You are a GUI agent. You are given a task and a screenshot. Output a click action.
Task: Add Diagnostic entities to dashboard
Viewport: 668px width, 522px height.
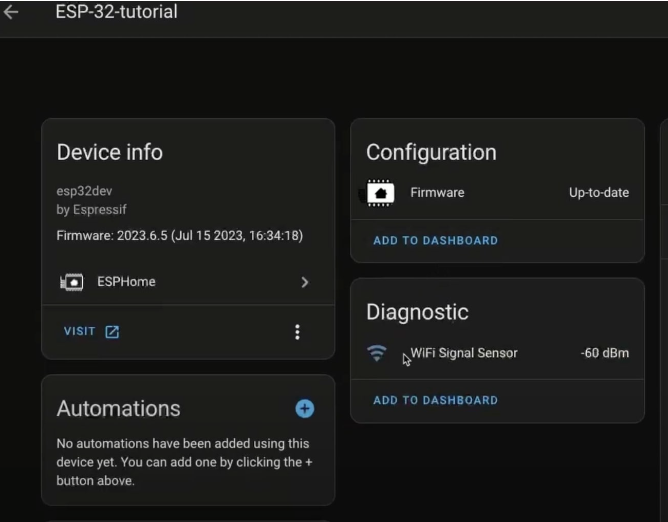tap(435, 400)
